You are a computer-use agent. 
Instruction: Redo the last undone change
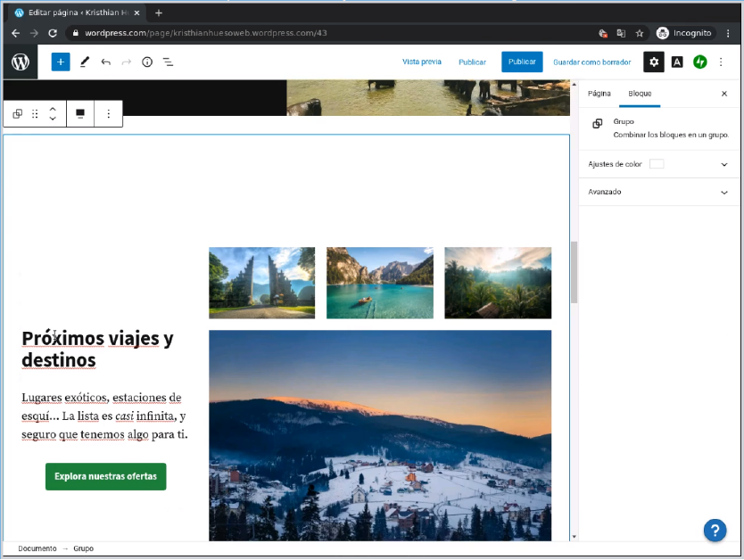(x=126, y=62)
